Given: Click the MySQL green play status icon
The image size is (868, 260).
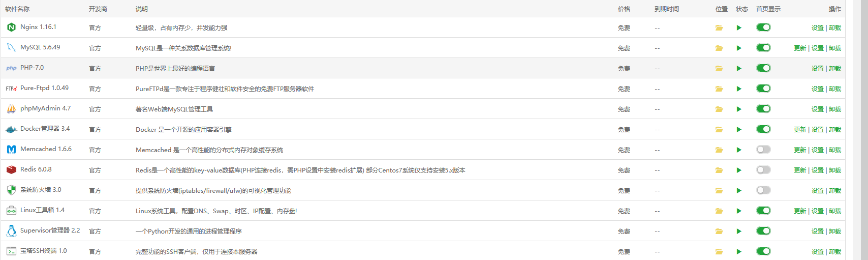Looking at the screenshot, I should (x=739, y=48).
